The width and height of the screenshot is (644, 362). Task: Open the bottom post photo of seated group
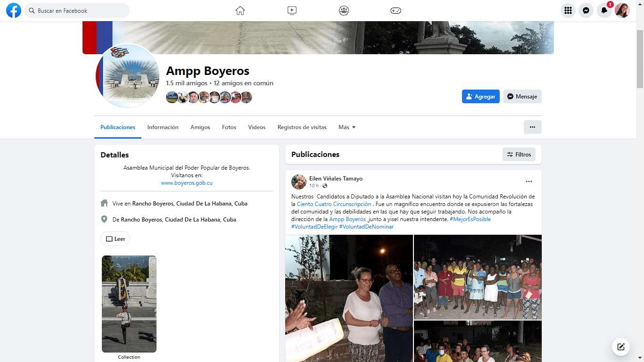478,341
